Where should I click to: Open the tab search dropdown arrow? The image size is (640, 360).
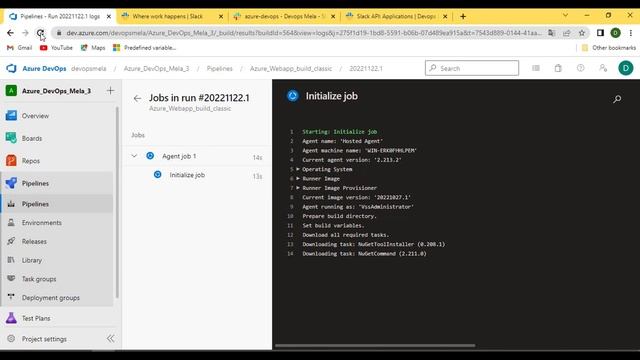[565, 15]
